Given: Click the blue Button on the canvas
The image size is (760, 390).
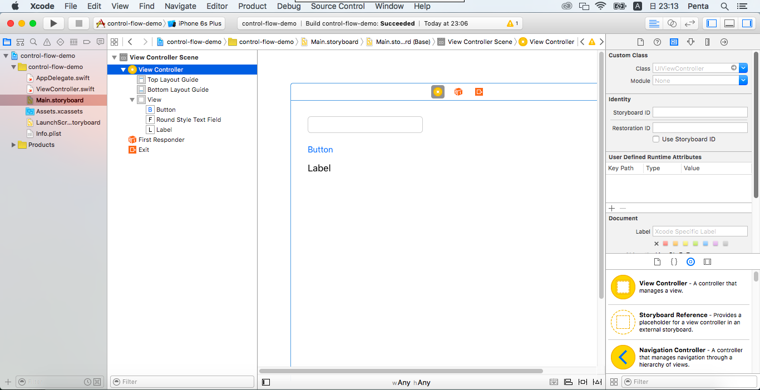Looking at the screenshot, I should [320, 150].
